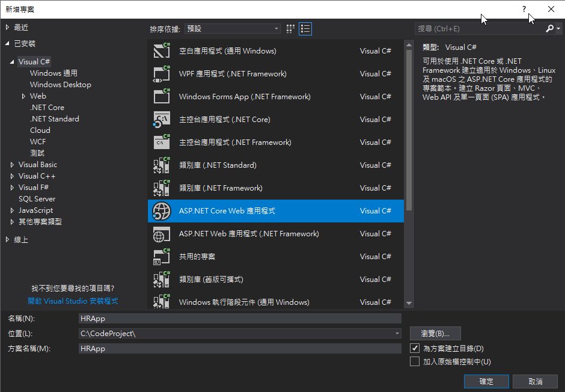Click the legacy portable class library icon
The image size is (565, 392).
pos(162,280)
